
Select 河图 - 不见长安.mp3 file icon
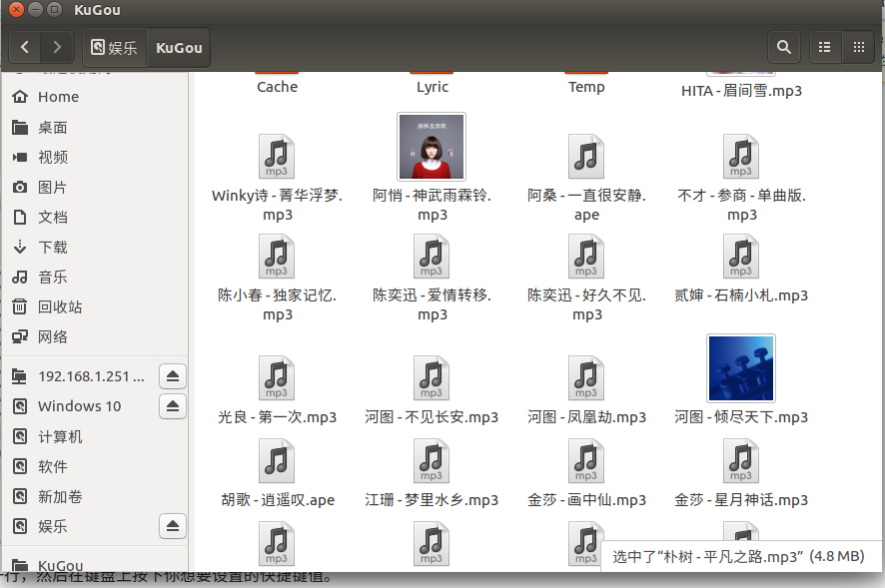coord(432,378)
